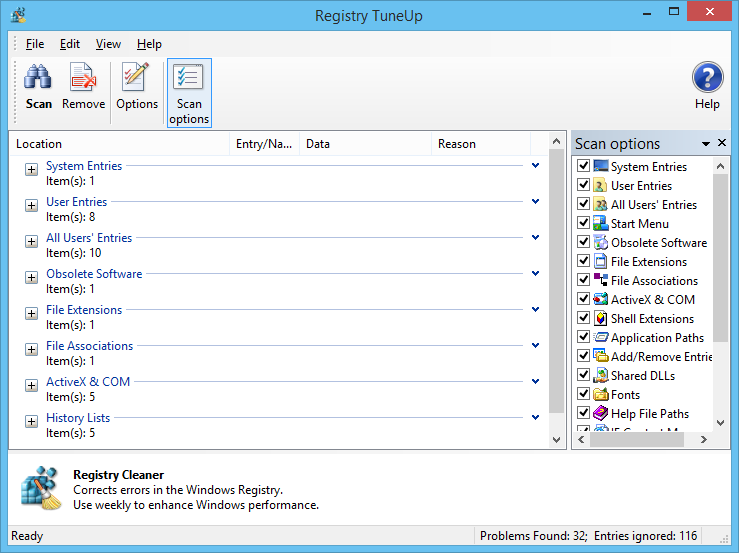The width and height of the screenshot is (739, 553).
Task: Uncheck the All Users' Entries scan option
Action: pos(583,204)
